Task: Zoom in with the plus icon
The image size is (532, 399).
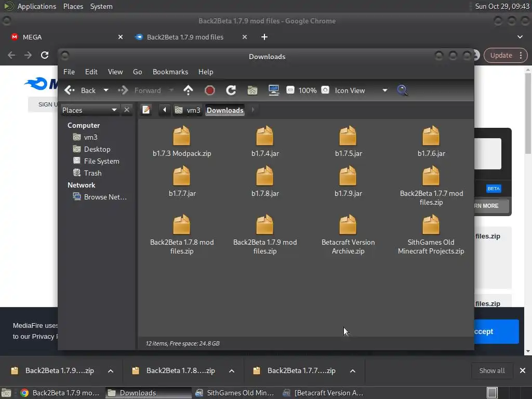Action: [x=325, y=90]
